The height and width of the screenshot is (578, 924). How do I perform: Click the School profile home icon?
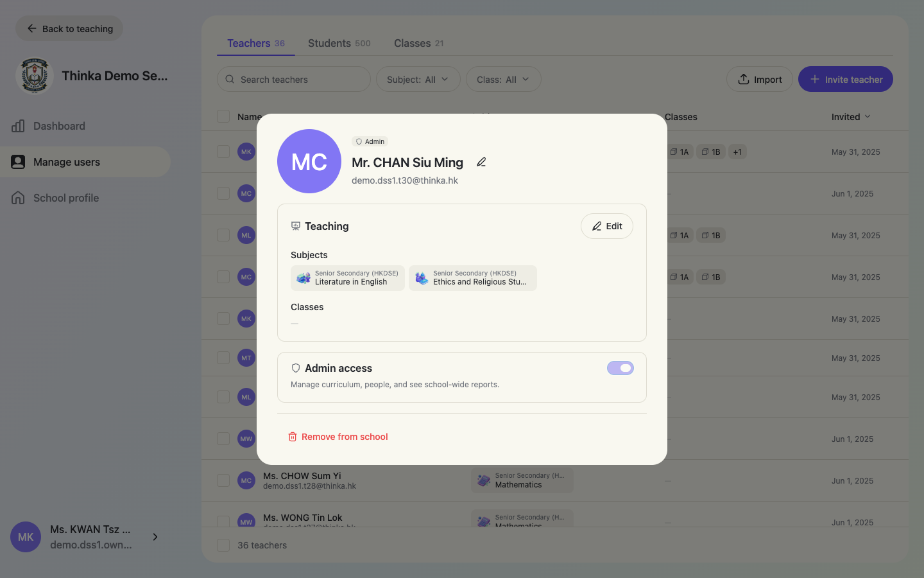[x=18, y=198]
